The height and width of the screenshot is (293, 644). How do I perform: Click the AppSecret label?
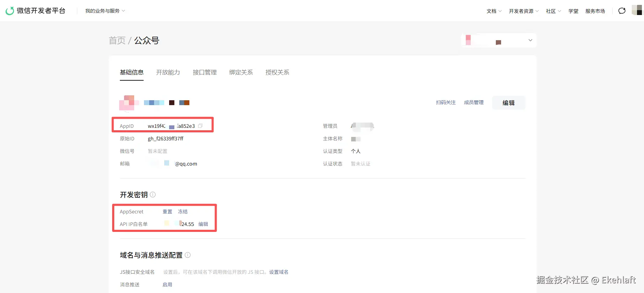pos(132,212)
